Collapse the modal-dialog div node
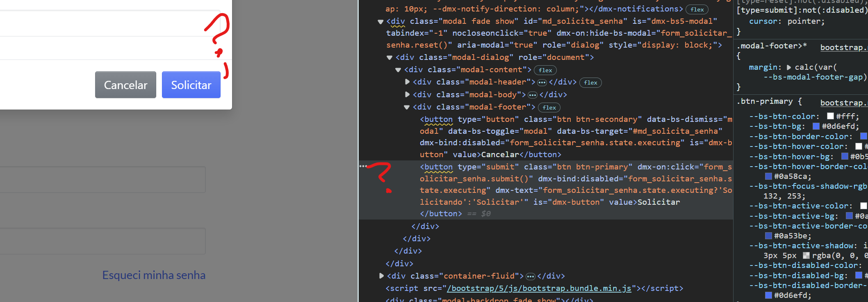Screen dimensions: 868x302 tap(390, 58)
